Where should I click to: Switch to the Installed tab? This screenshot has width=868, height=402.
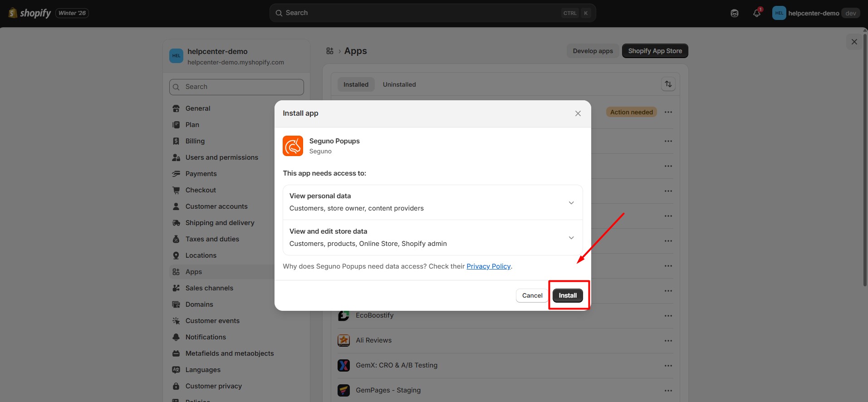pyautogui.click(x=356, y=84)
